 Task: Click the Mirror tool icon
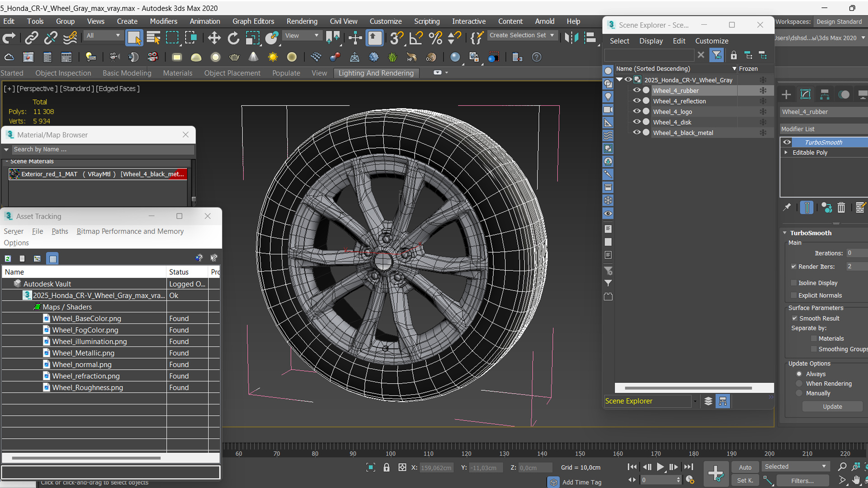(571, 38)
